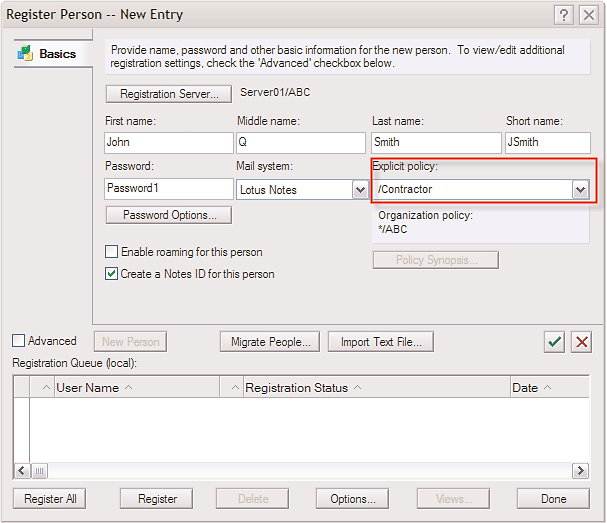This screenshot has width=607, height=523.
Task: Click the red X cancel icon
Action: click(581, 342)
